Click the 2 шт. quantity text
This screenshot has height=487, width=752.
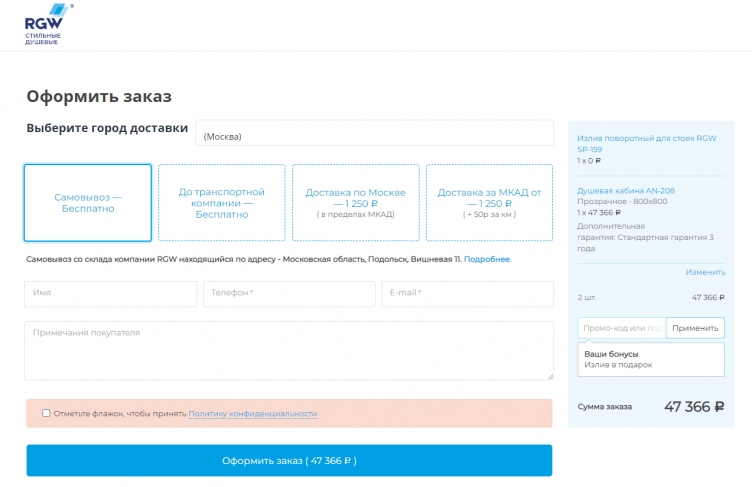pyautogui.click(x=587, y=297)
